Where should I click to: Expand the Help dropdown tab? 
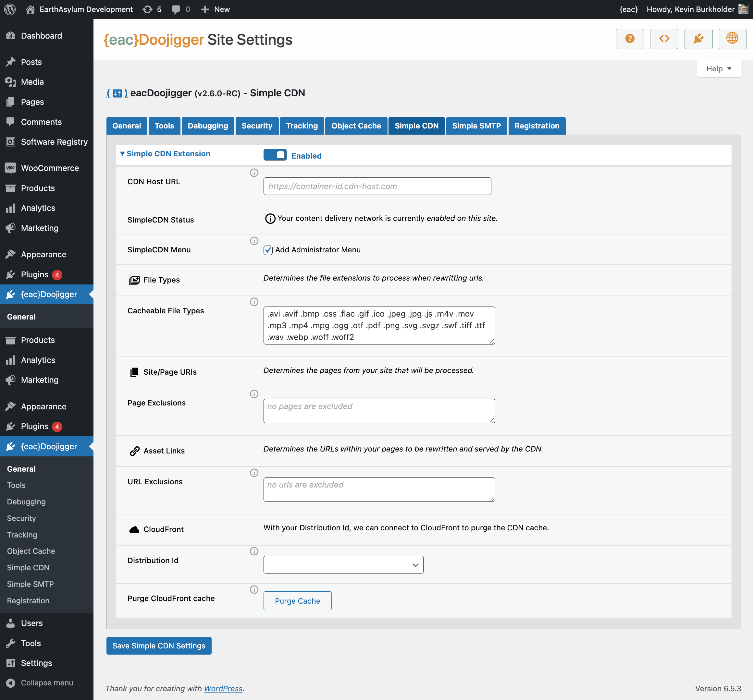click(719, 68)
